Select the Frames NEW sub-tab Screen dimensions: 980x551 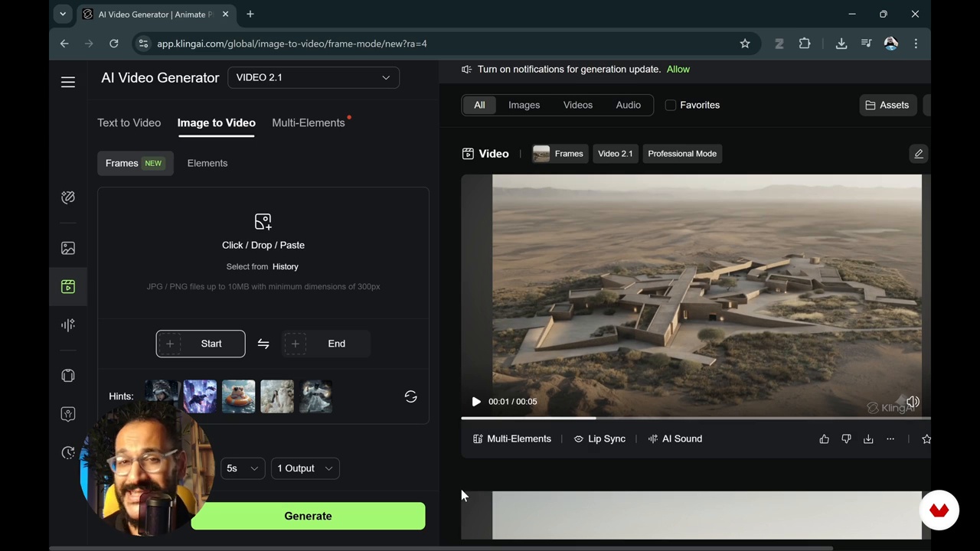[135, 163]
